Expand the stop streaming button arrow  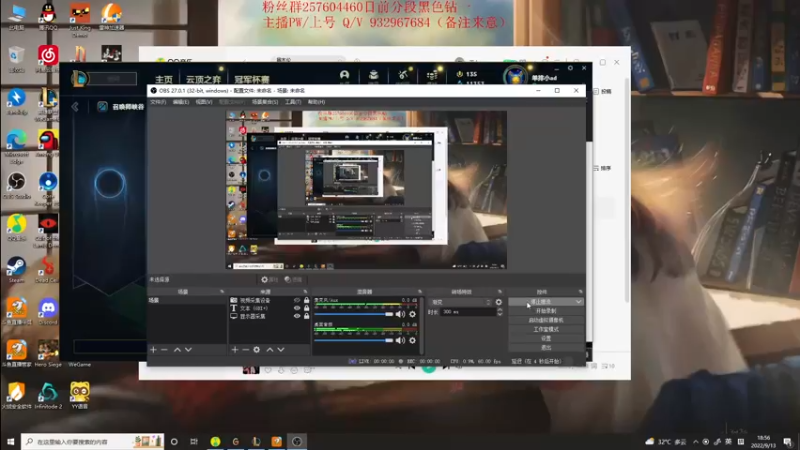tap(578, 302)
